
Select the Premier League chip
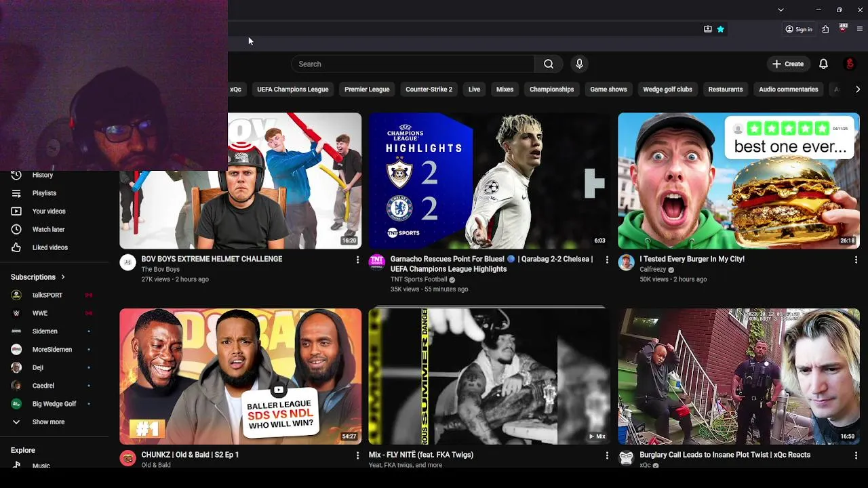[367, 89]
